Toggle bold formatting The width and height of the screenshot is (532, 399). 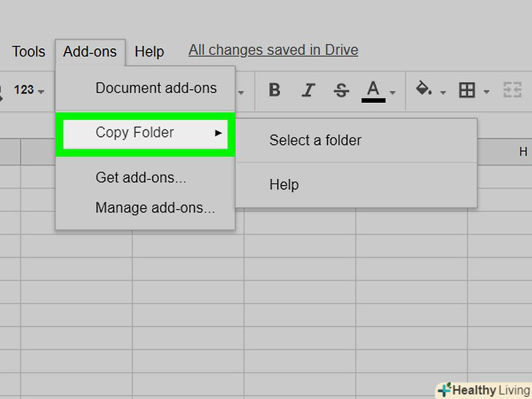click(275, 90)
